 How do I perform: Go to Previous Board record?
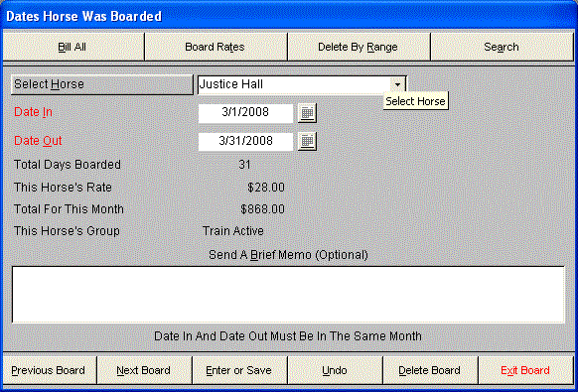pyautogui.click(x=50, y=370)
